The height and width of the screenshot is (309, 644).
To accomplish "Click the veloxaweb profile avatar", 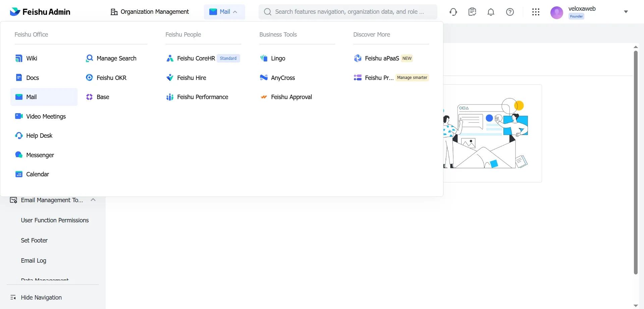I will point(556,13).
